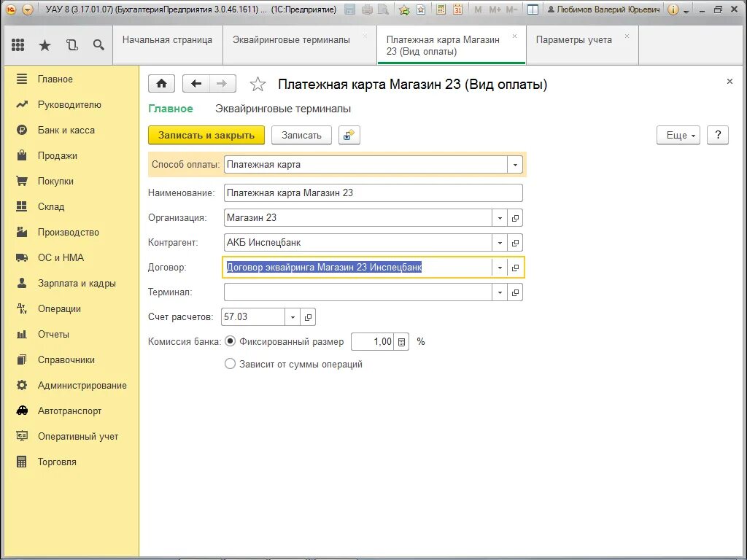Viewport: 747px width, 560px height.
Task: Expand Контрагент dropdown arrow
Action: (500, 243)
